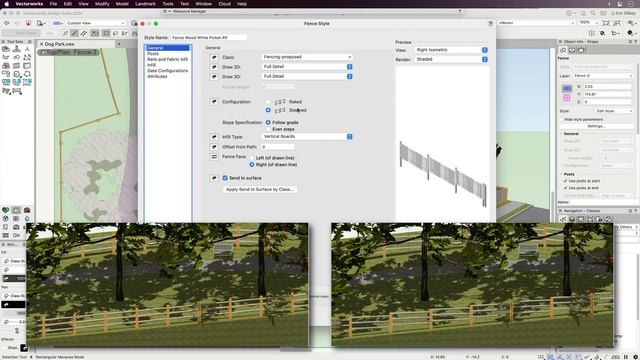640x360 pixels.
Task: Choose Left (of drawn line) fence face
Action: [x=252, y=158]
